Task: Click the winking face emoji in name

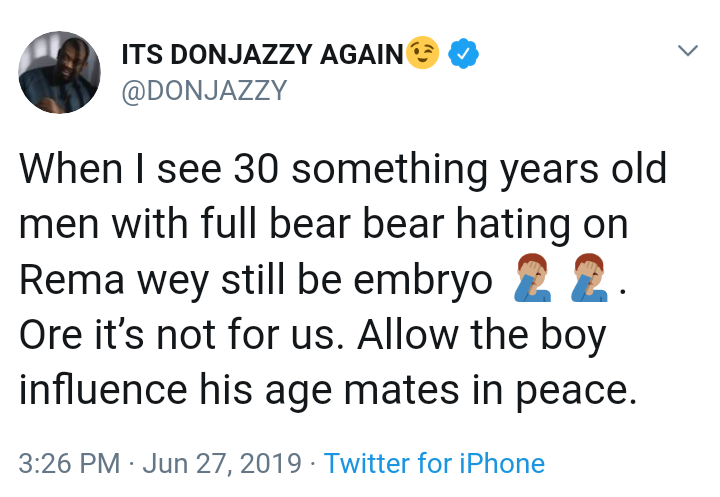Action: pos(422,54)
